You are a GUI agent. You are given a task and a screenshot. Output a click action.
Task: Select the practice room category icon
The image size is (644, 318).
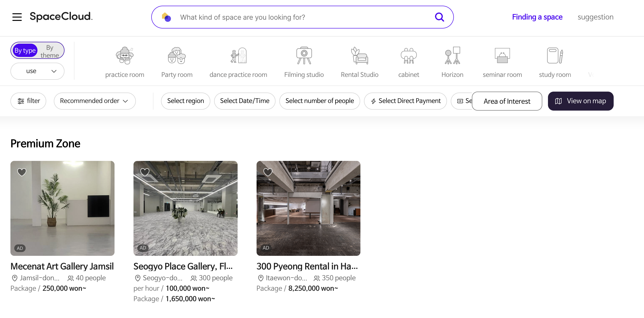pos(124,56)
